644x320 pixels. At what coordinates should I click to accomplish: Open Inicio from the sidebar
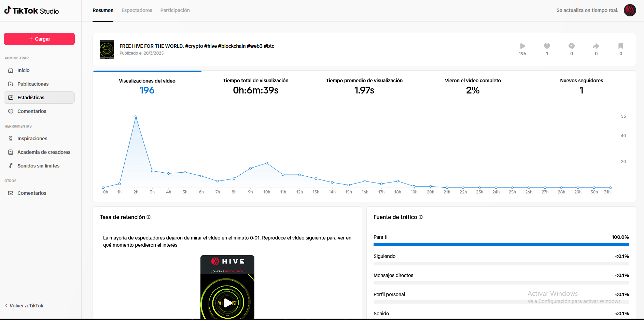click(x=39, y=70)
